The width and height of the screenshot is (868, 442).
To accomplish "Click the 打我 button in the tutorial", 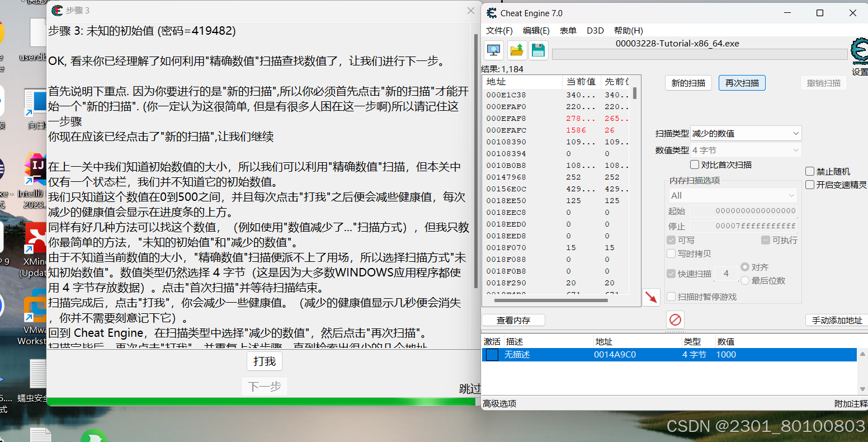I will click(265, 361).
